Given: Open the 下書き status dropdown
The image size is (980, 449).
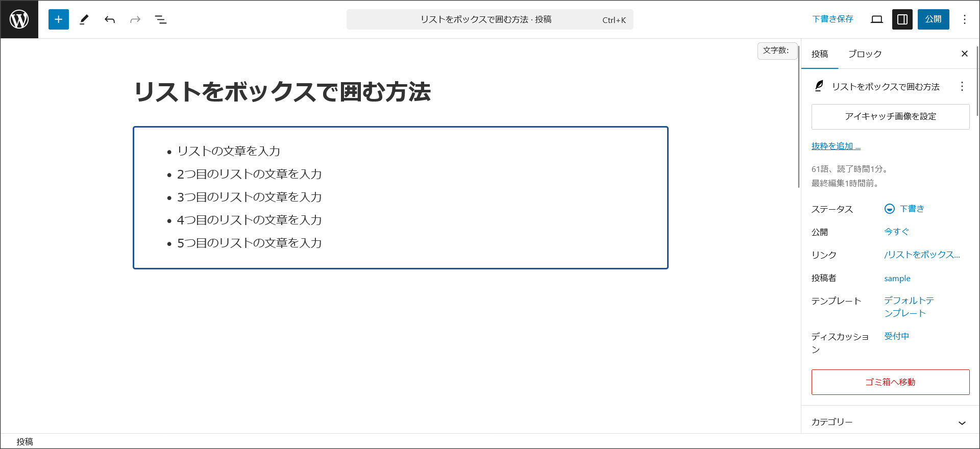Looking at the screenshot, I should [x=905, y=209].
